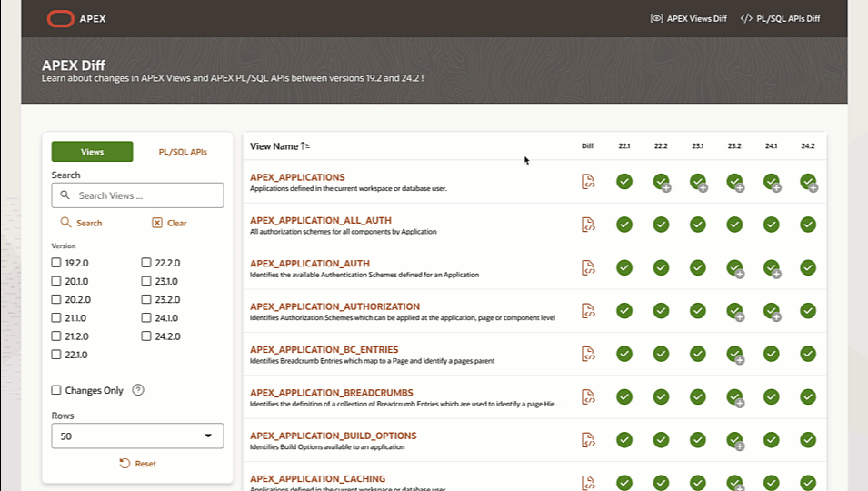Click the 24.1 changed-check icon for APEX_APPLICATION_AUTHORIZATION
Viewport: 868px width, 491px height.
click(773, 312)
